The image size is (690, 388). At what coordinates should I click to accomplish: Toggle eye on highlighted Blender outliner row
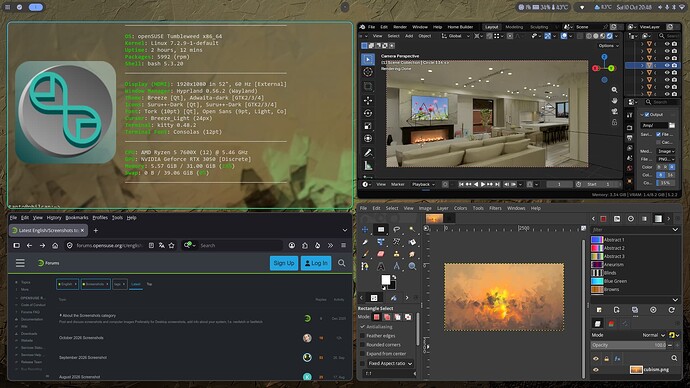point(667,65)
